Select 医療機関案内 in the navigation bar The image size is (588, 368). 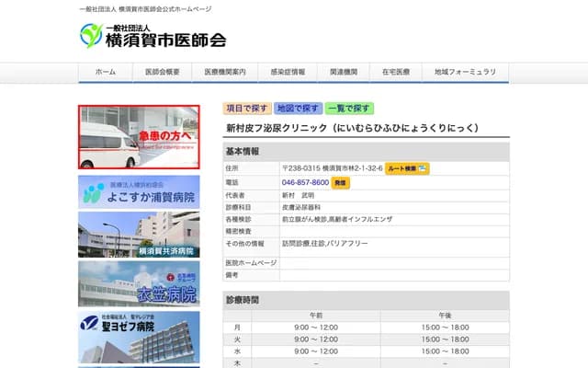pos(224,72)
